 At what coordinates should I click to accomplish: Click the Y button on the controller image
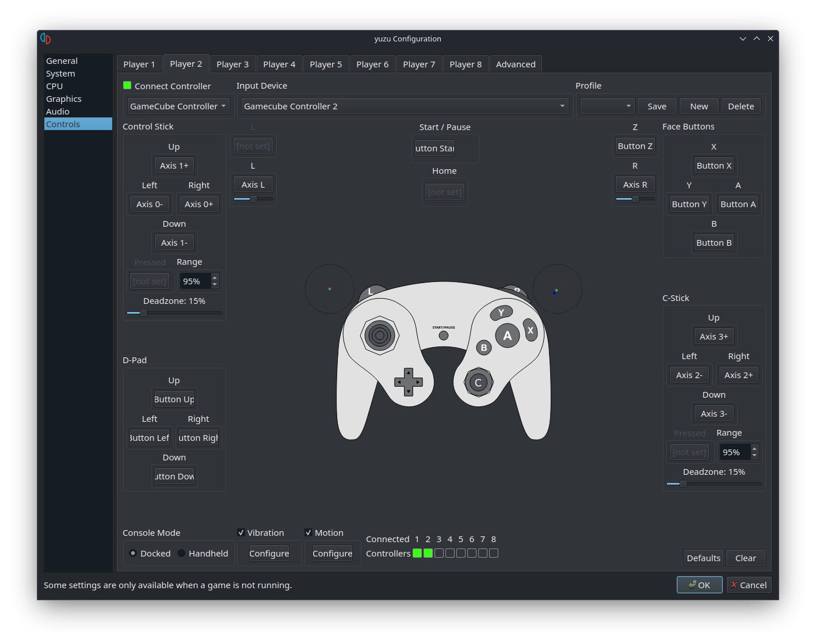click(501, 313)
